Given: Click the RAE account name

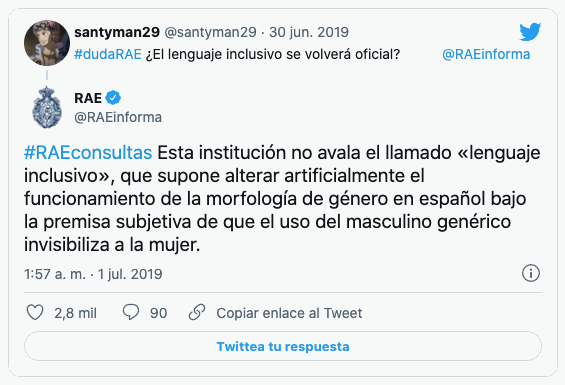Looking at the screenshot, I should click(x=88, y=98).
